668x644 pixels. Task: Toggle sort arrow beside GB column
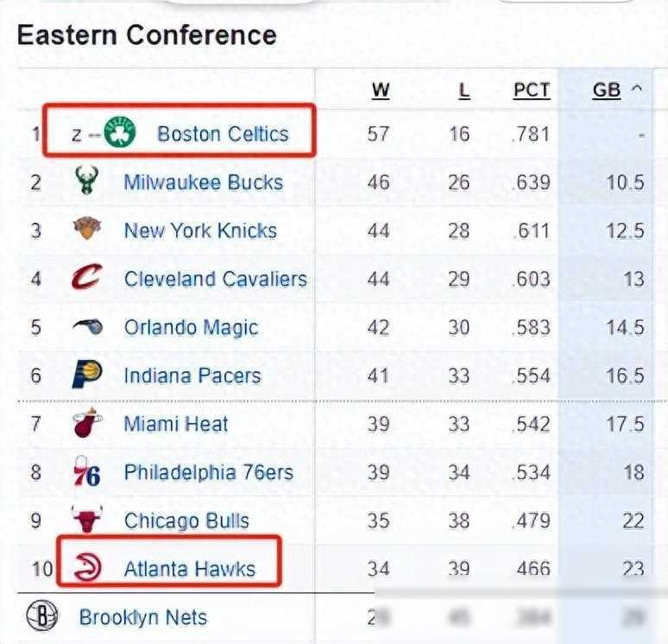click(637, 89)
